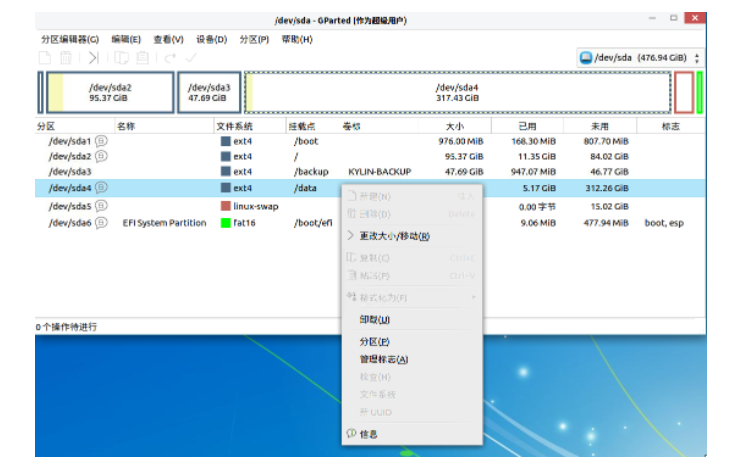Select the red swap block in the disk map
Image resolution: width=731 pixels, height=471 pixels.
coord(684,92)
